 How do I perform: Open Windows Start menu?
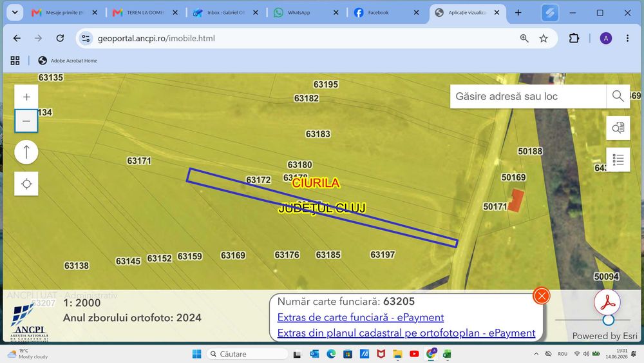pyautogui.click(x=196, y=354)
